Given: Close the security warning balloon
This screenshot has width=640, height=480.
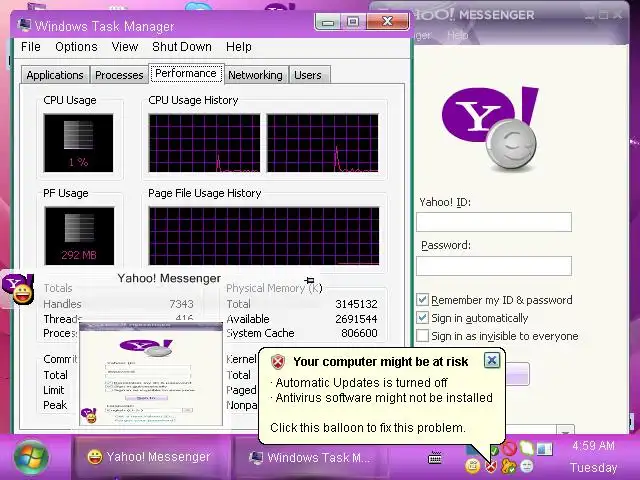Looking at the screenshot, I should pyautogui.click(x=492, y=360).
